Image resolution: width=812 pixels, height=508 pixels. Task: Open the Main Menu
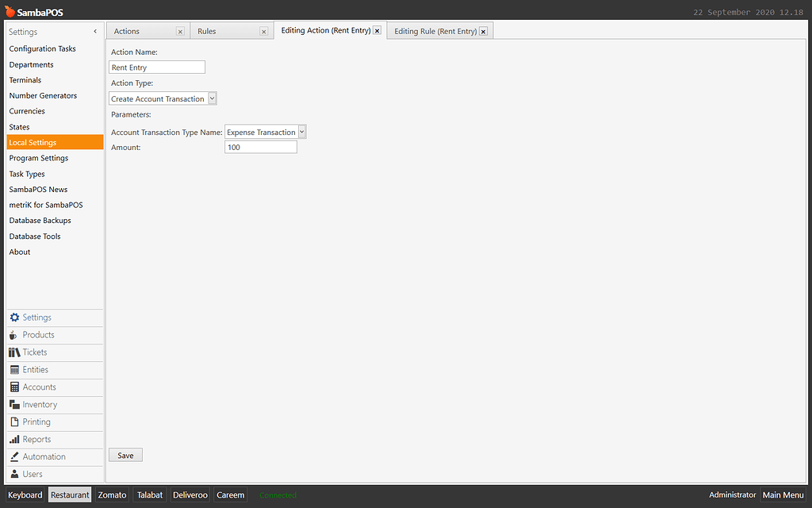pyautogui.click(x=783, y=495)
